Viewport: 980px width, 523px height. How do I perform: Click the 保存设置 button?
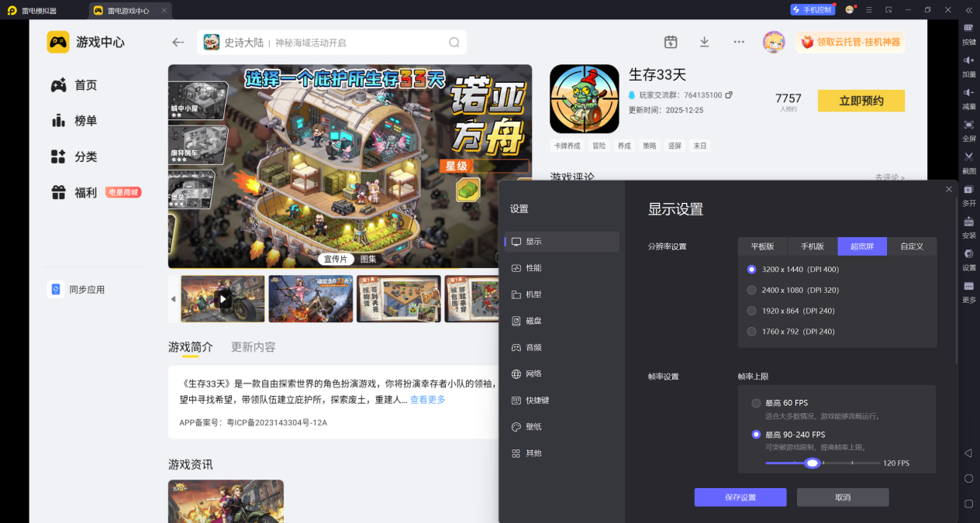(x=740, y=497)
